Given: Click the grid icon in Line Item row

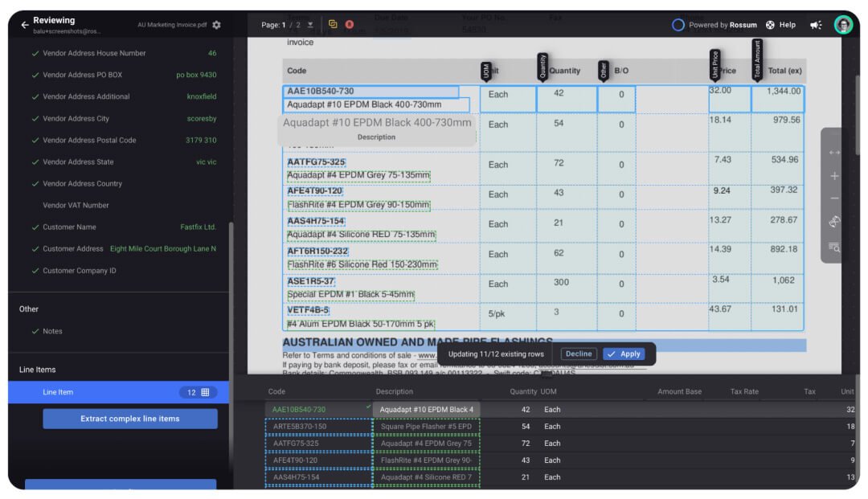Looking at the screenshot, I should tap(206, 392).
